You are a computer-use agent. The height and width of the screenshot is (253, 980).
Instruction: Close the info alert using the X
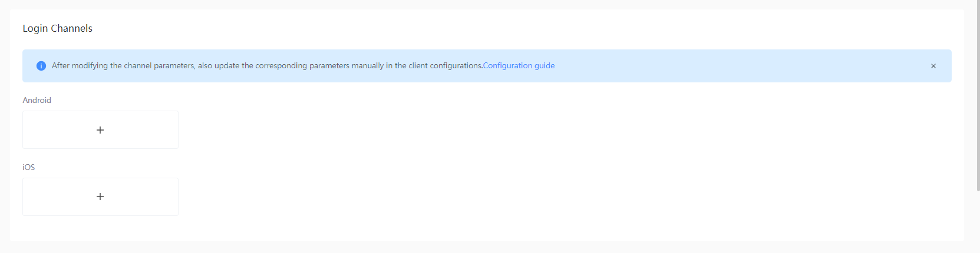click(x=933, y=66)
